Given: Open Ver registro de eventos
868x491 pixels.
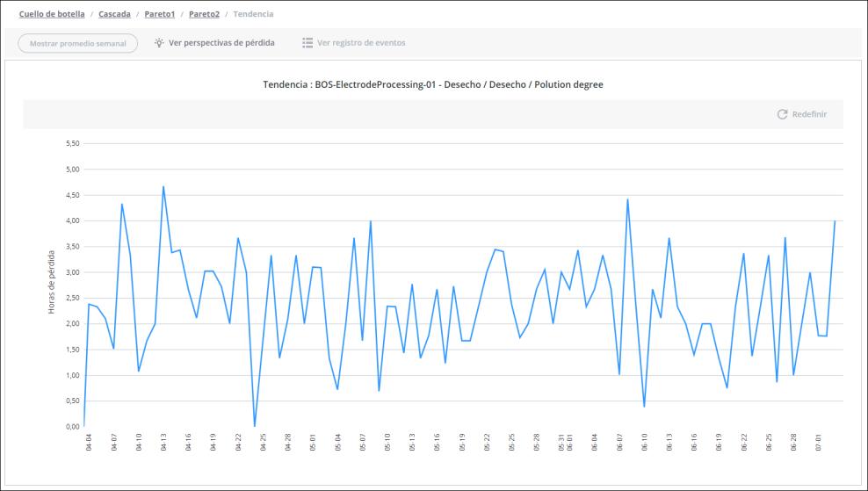Looking at the screenshot, I should [361, 43].
